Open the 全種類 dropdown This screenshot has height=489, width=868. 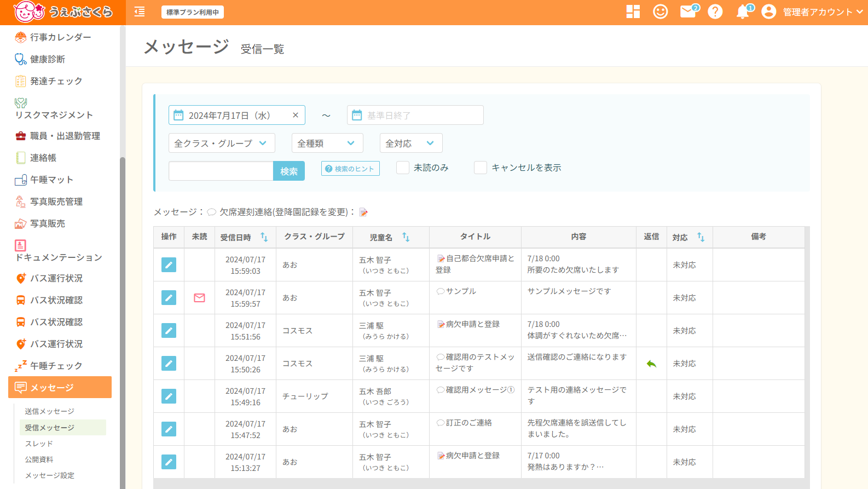(327, 143)
